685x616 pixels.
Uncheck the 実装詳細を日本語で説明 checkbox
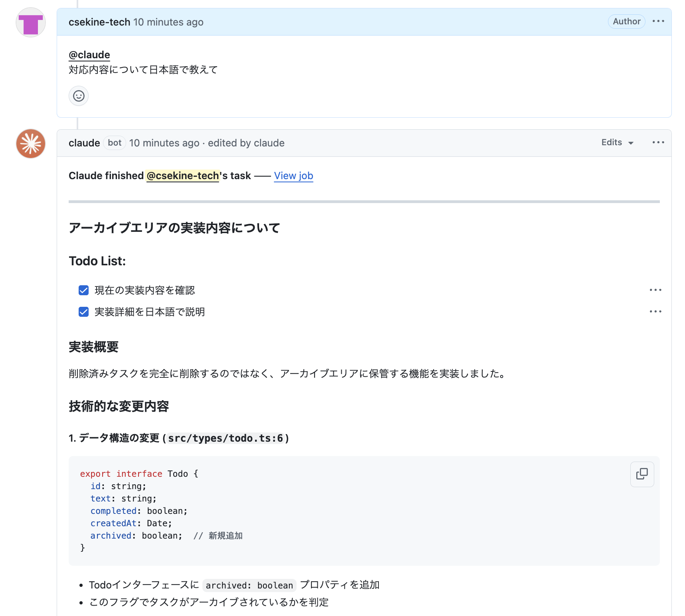[83, 312]
